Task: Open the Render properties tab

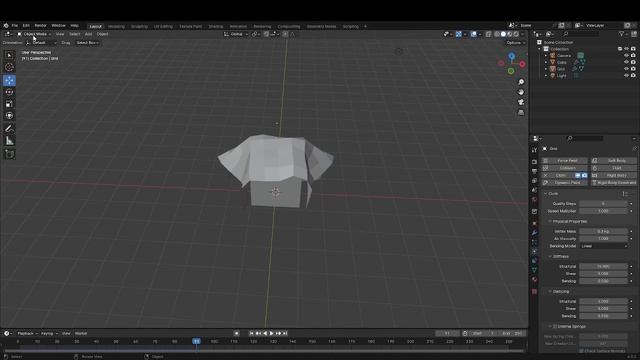Action: click(534, 162)
